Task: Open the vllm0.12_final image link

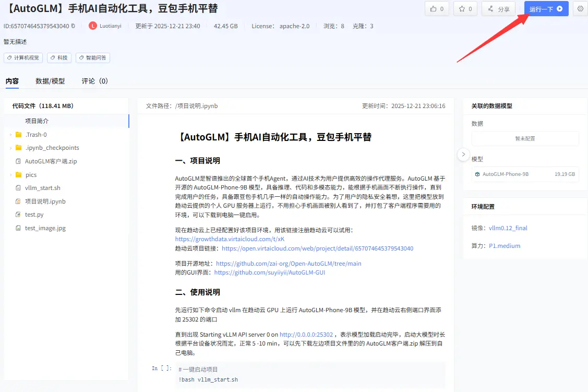Action: [508, 228]
